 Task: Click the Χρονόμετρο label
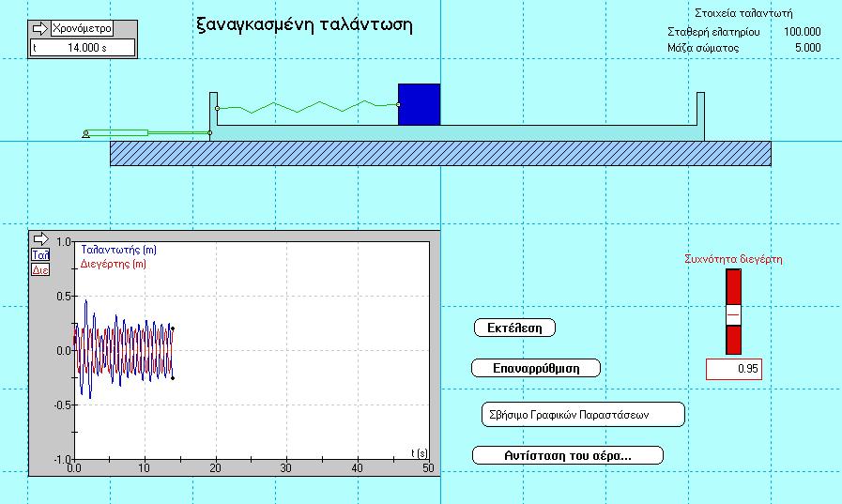point(82,28)
